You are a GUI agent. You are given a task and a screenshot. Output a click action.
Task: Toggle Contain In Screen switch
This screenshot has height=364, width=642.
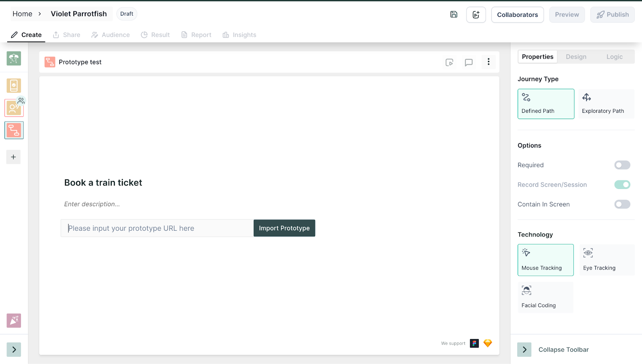622,204
